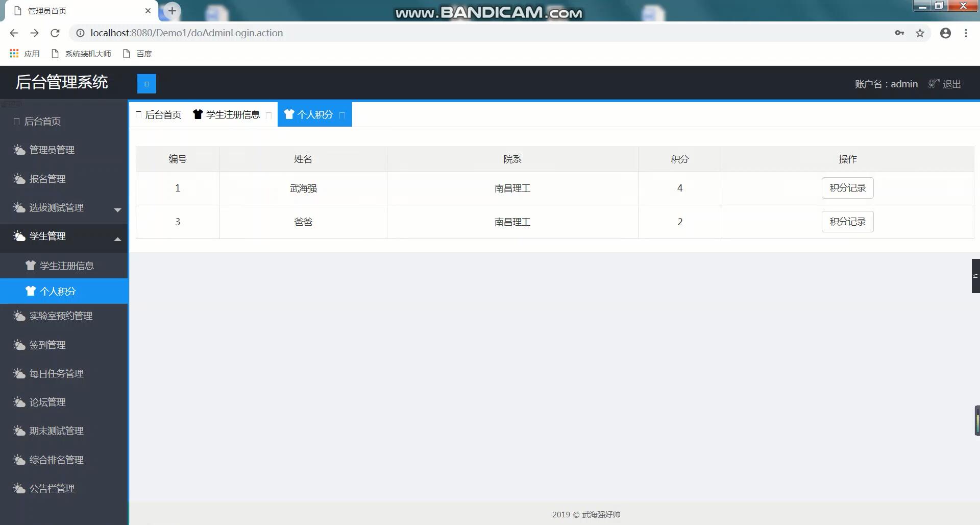
Task: Open the 应用 apps grid shortcut
Action: point(24,54)
